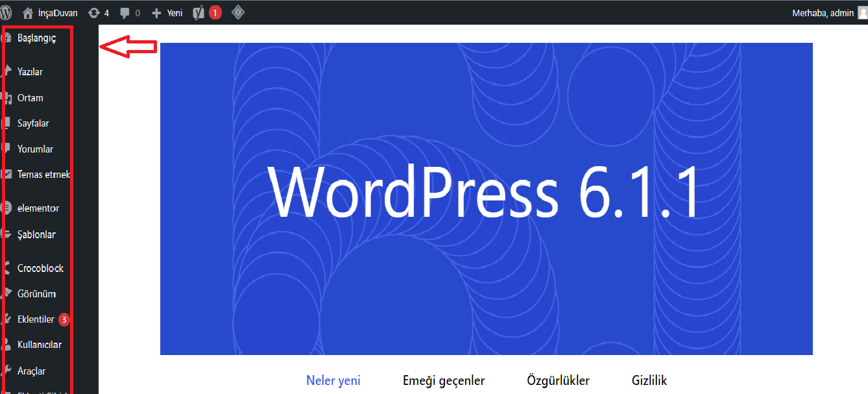
Task: Click the Başlangıç dashboard icon
Action: pos(7,38)
